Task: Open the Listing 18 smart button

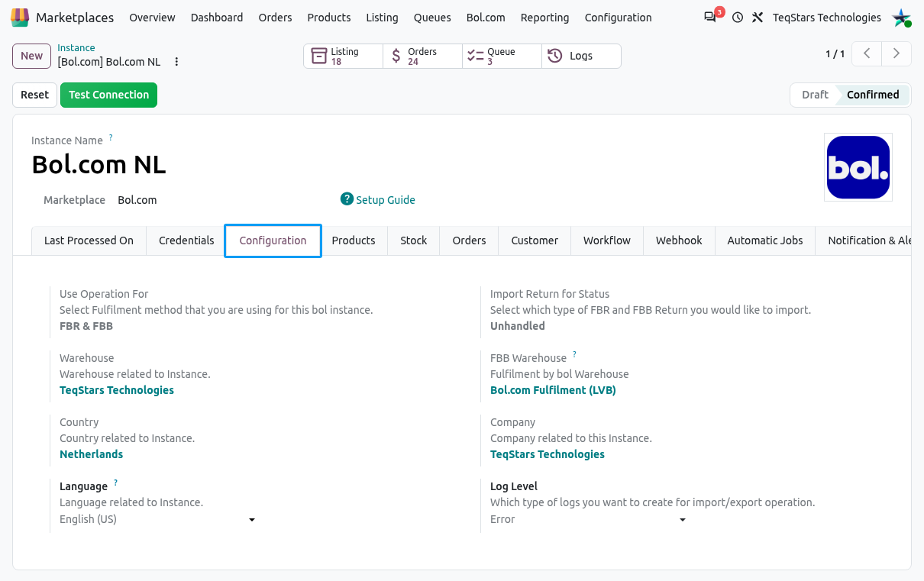Action: [x=344, y=56]
